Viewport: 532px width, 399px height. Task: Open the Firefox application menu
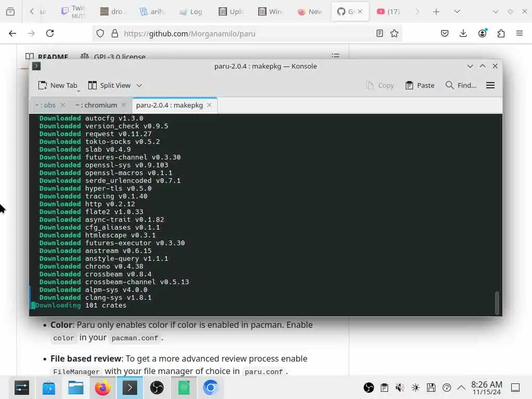[x=520, y=33]
